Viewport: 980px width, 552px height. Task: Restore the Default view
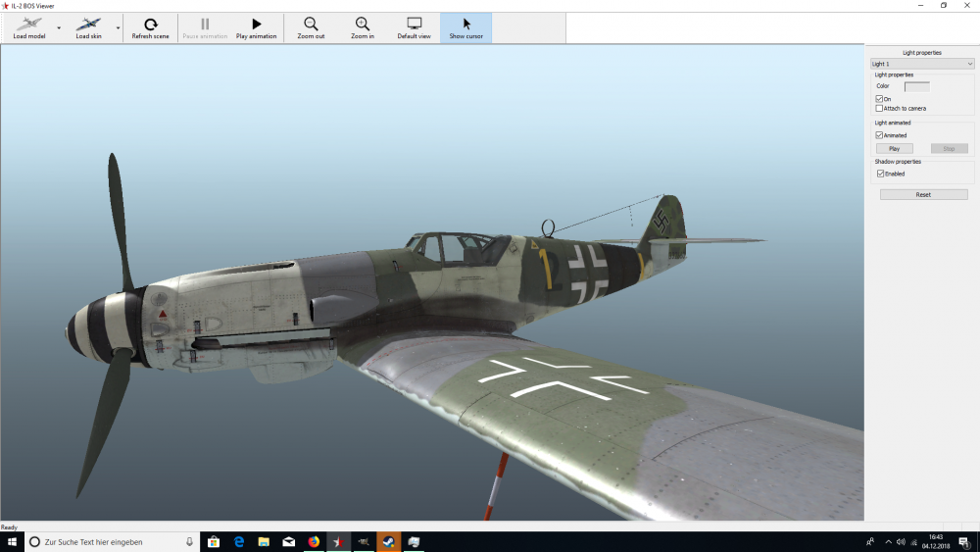point(414,28)
